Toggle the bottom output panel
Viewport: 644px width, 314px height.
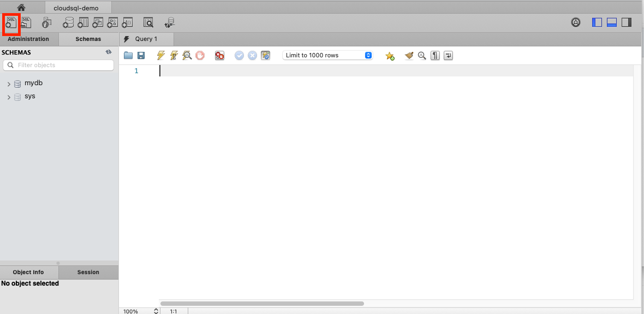tap(612, 22)
